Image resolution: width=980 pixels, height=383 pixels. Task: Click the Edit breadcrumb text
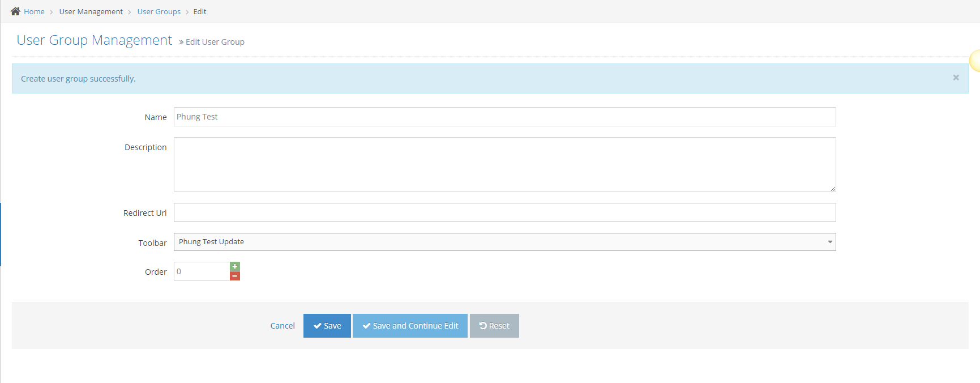tap(200, 11)
